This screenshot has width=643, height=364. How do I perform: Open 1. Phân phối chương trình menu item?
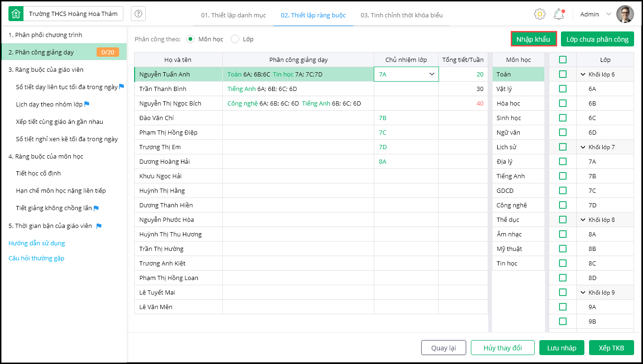(x=45, y=35)
